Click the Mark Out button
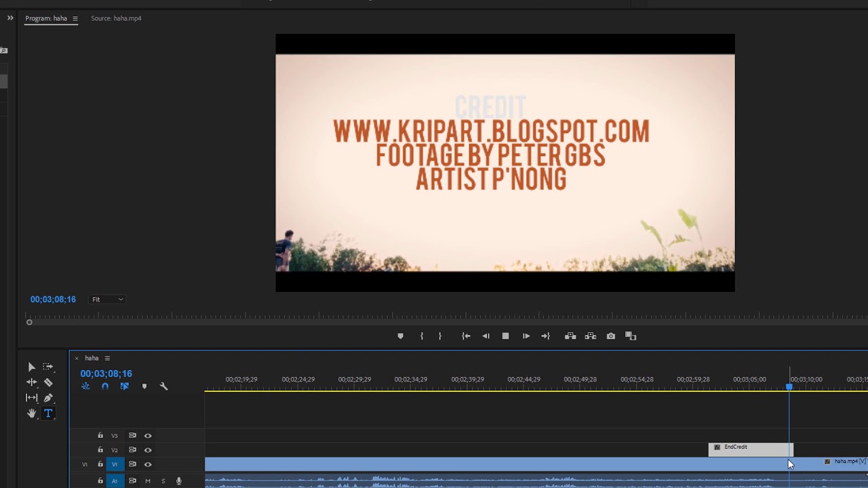Viewport: 868px width, 488px height. click(x=440, y=336)
